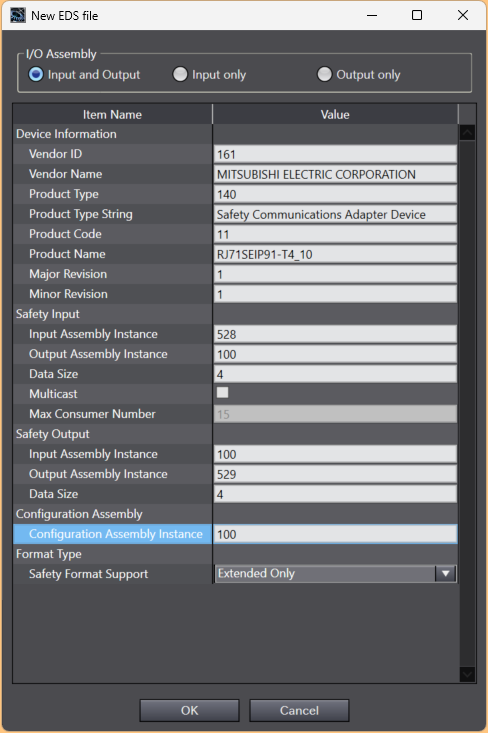Click the scrollbar down arrow
This screenshot has width=488, height=733.
tap(467, 674)
